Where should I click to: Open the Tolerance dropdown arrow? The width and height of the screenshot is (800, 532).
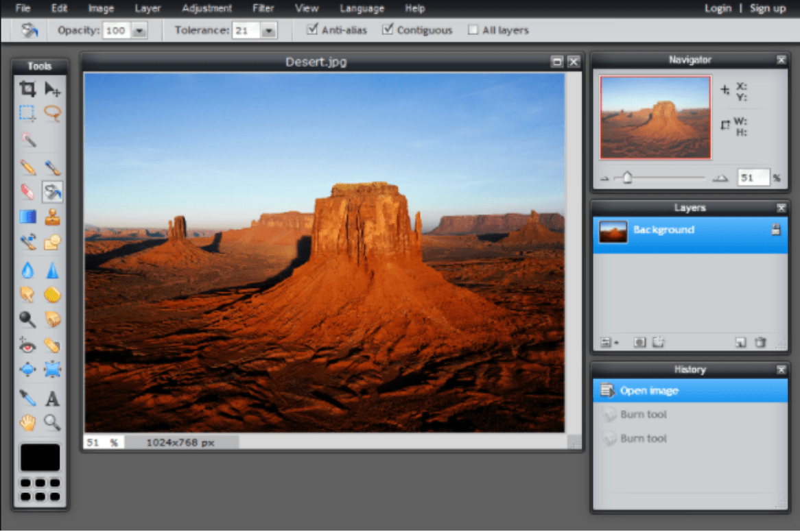coord(268,31)
